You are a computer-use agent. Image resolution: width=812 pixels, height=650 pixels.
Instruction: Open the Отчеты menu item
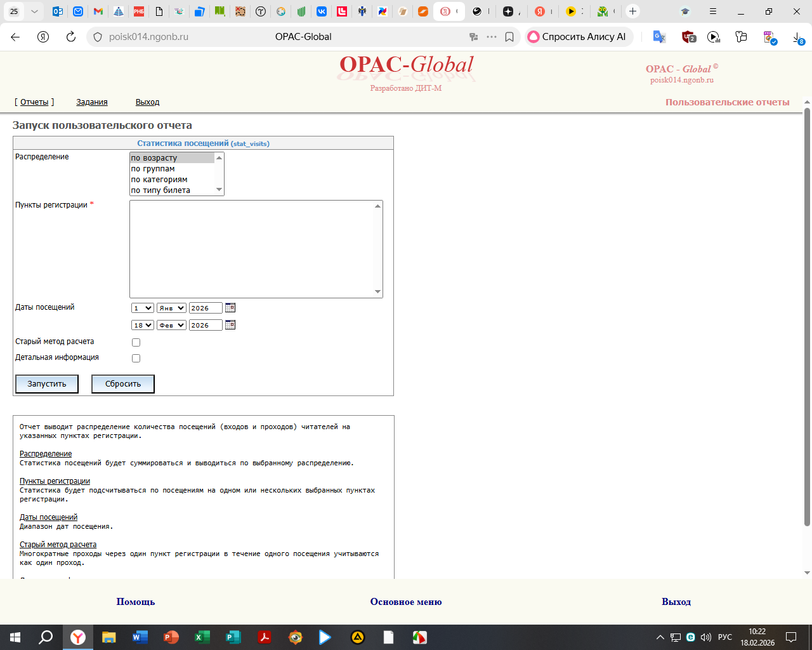tap(34, 102)
